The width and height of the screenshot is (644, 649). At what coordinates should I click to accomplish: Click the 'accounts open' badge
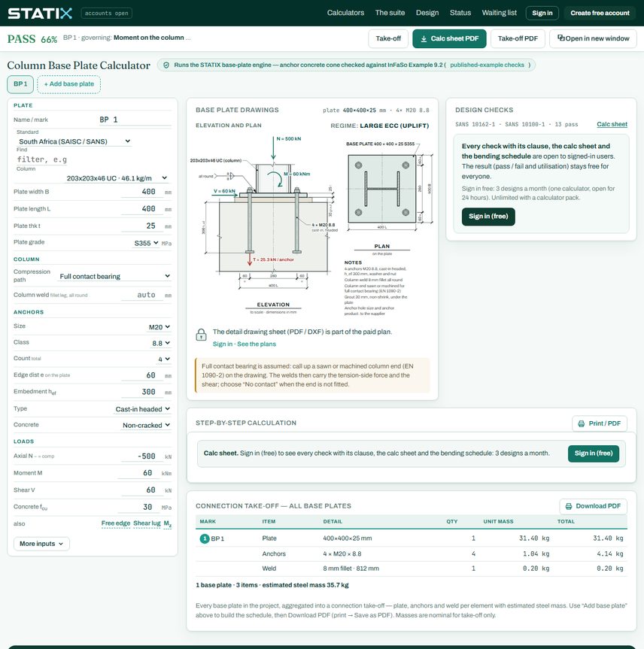(106, 14)
